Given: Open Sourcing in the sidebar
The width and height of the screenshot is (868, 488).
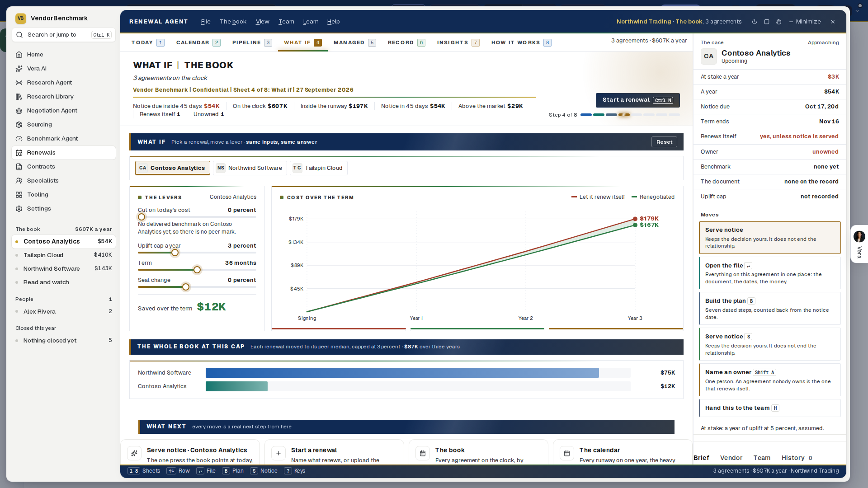Looking at the screenshot, I should 63,125.
